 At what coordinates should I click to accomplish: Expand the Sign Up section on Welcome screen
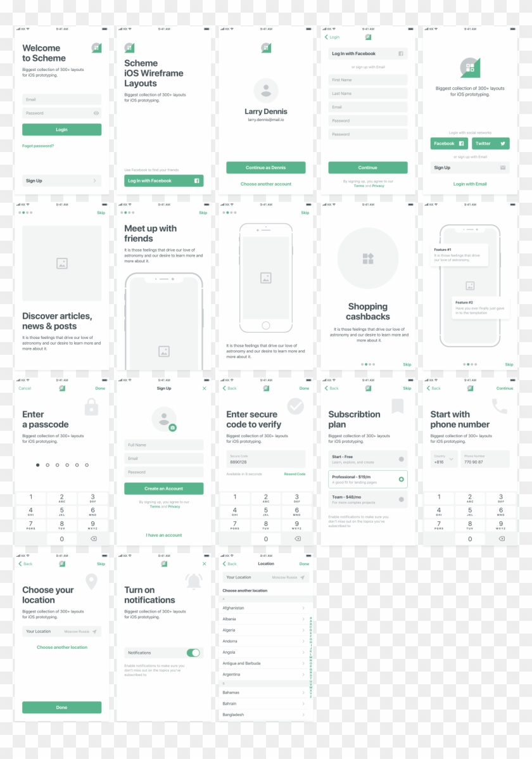(61, 181)
